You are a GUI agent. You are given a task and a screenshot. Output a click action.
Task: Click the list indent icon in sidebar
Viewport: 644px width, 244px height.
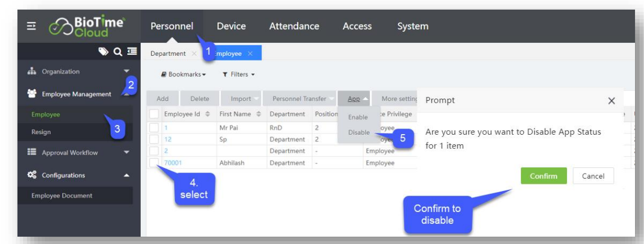click(132, 52)
